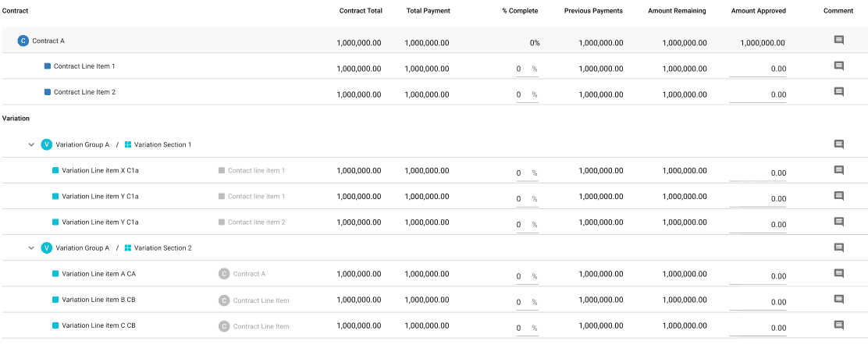Screen dimensions: 868x359
Task: Open comment for Variation Line item X C1a
Action: 838,170
